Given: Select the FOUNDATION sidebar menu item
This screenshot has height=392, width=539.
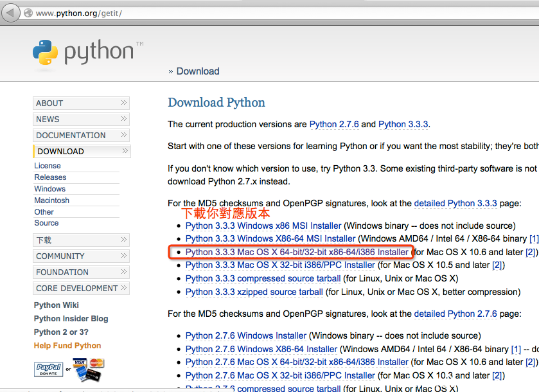Looking at the screenshot, I should (62, 272).
